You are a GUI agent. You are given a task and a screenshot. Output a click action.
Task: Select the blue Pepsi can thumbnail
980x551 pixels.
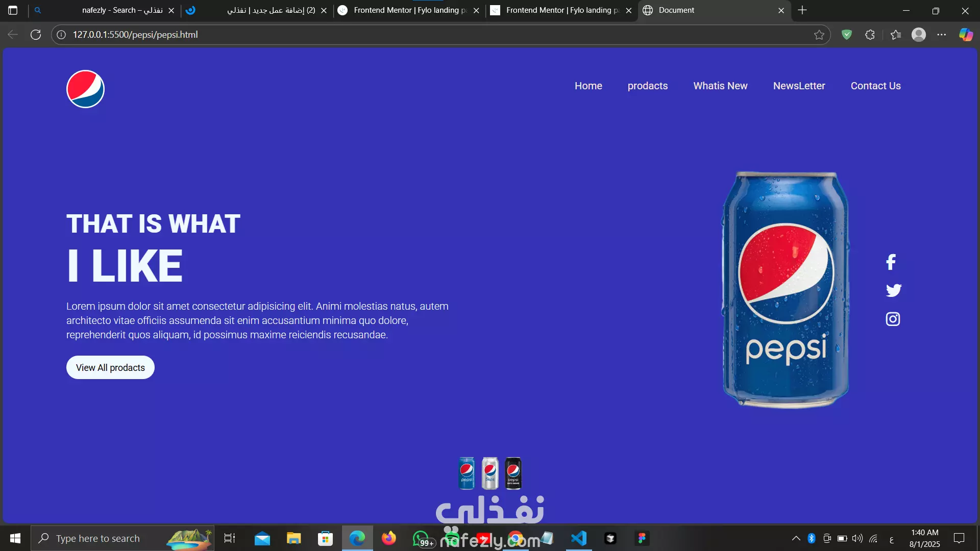pyautogui.click(x=467, y=473)
